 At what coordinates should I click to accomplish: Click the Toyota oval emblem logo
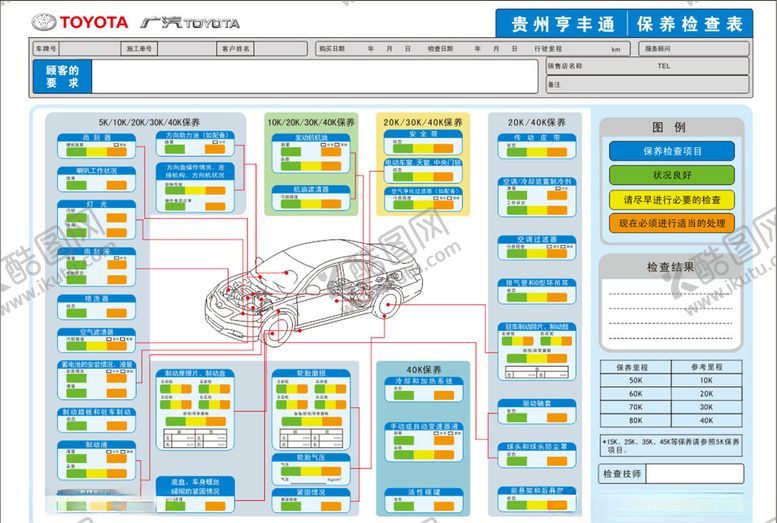(x=44, y=22)
